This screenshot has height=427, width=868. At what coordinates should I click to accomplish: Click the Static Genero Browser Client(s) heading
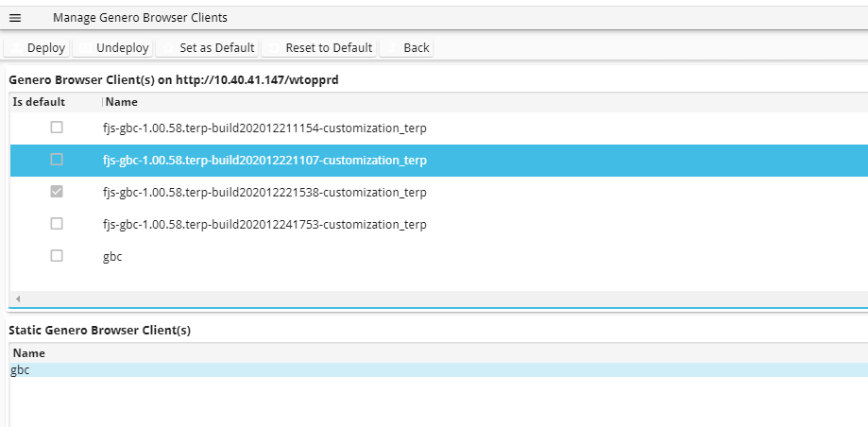coord(99,331)
